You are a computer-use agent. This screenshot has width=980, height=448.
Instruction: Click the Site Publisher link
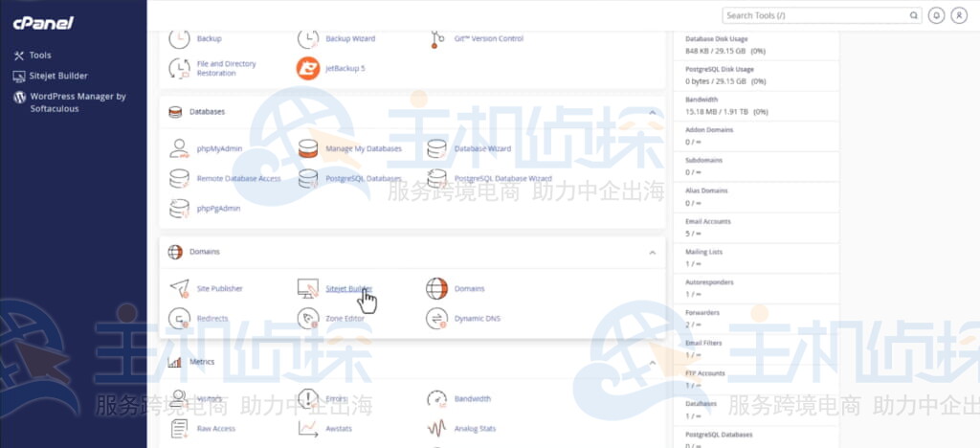(x=220, y=289)
